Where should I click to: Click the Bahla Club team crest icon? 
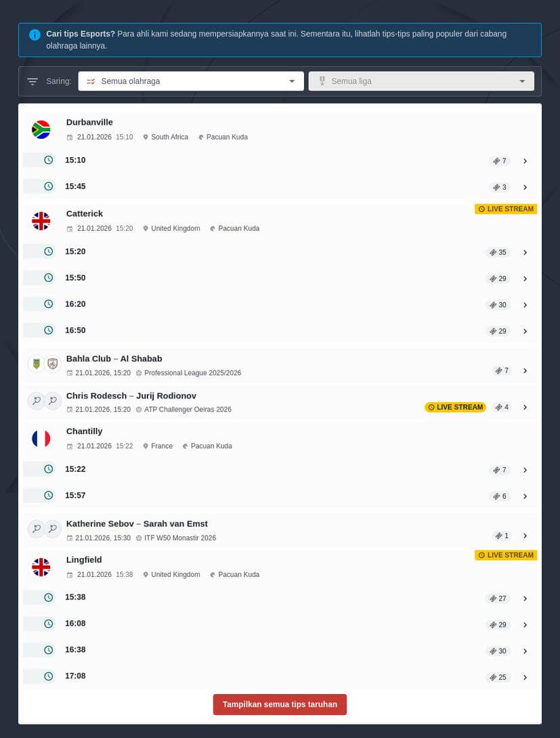tap(36, 364)
